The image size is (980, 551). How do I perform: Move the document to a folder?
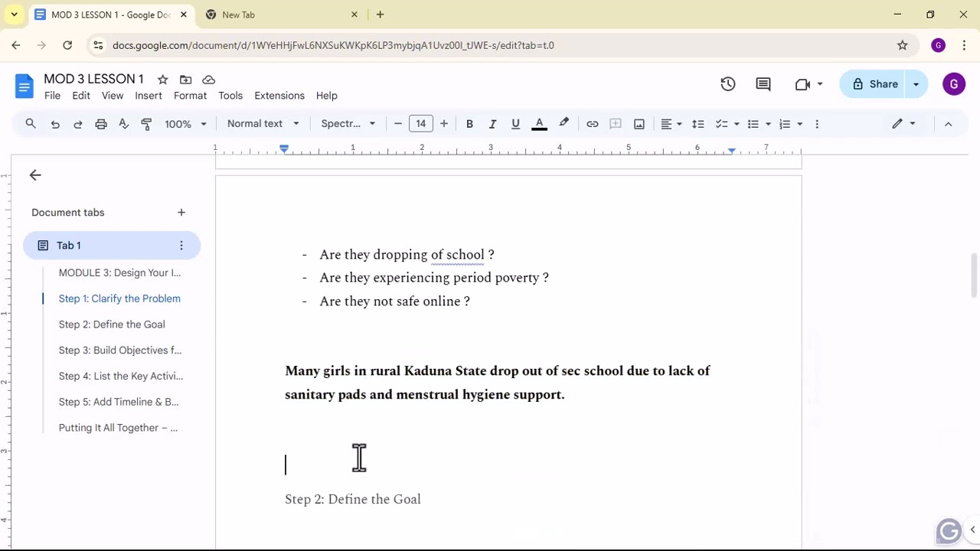[185, 80]
